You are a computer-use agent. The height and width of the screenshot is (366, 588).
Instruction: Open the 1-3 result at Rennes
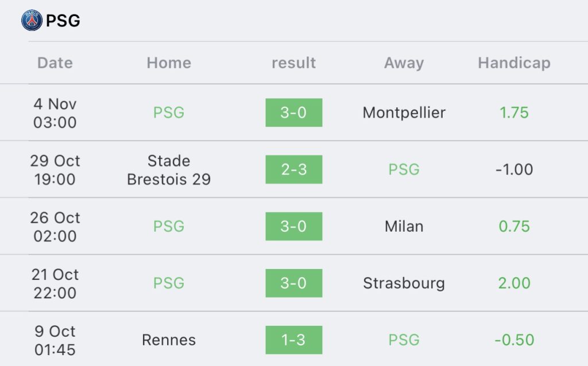pyautogui.click(x=293, y=340)
